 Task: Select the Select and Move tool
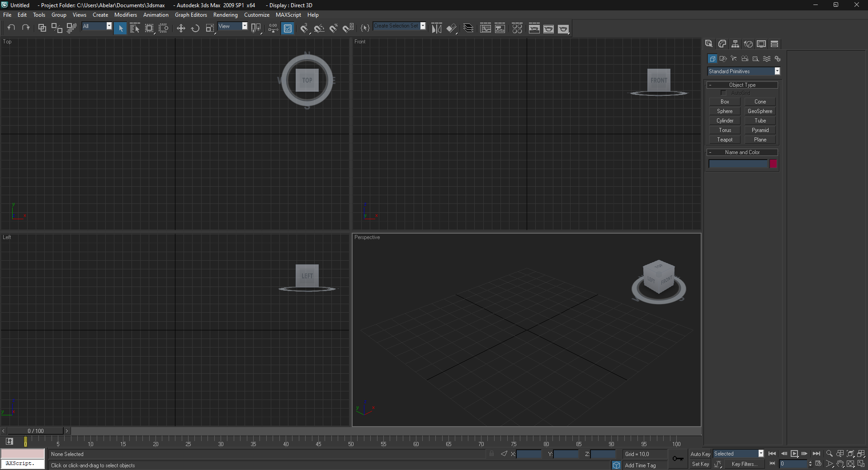click(181, 28)
